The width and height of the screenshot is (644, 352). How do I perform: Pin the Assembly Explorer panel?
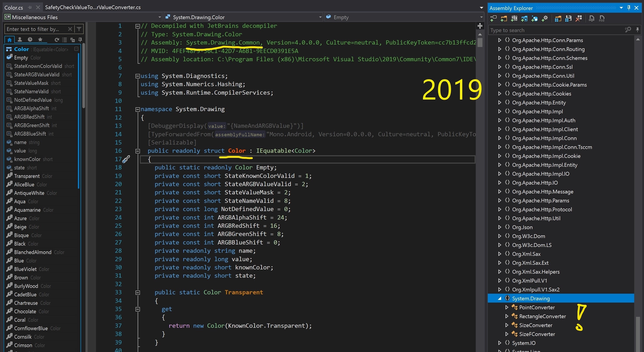tap(628, 8)
